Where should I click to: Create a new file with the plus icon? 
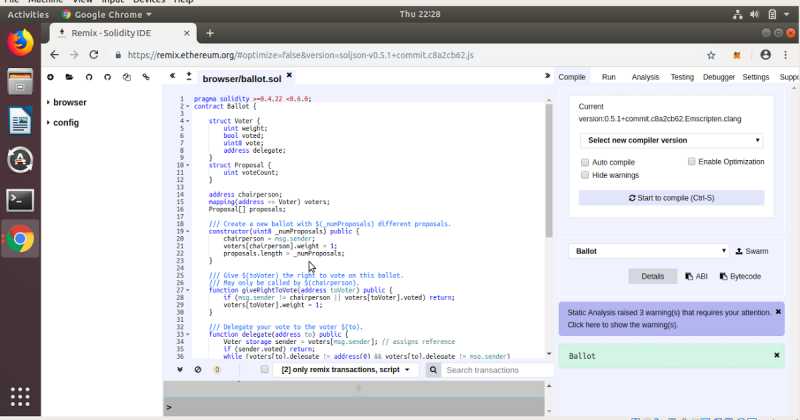coord(50,77)
